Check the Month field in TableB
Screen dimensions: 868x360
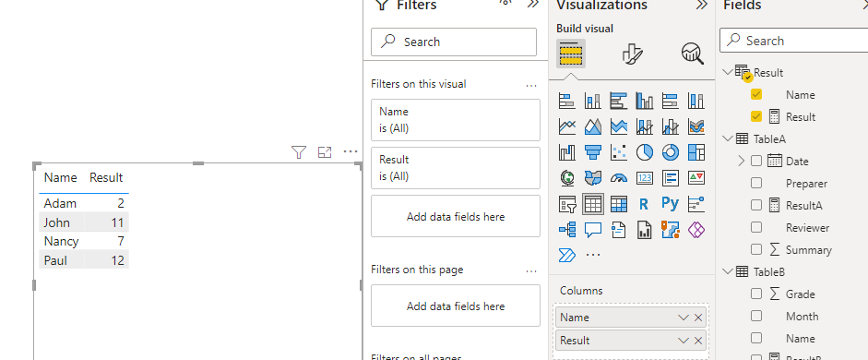(756, 317)
